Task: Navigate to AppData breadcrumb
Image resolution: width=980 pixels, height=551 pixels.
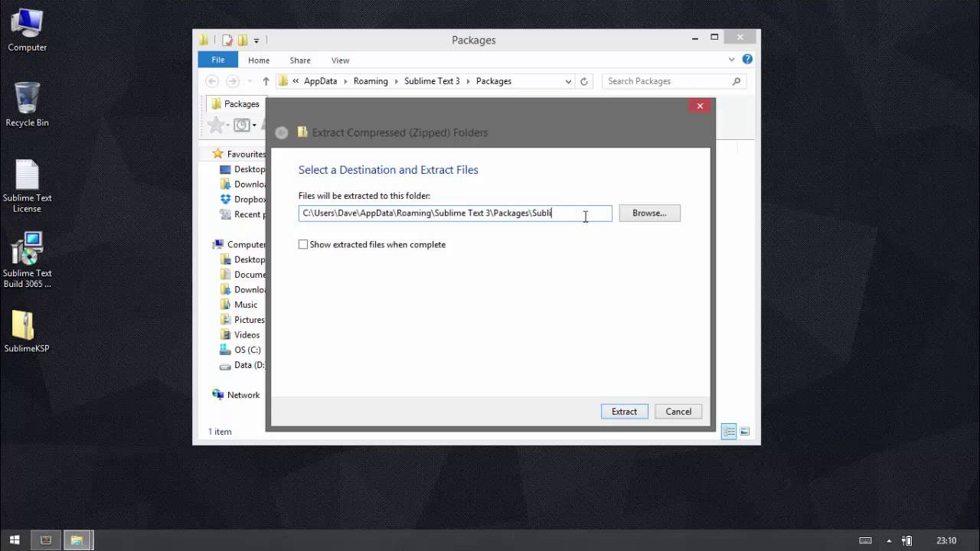Action: 320,81
